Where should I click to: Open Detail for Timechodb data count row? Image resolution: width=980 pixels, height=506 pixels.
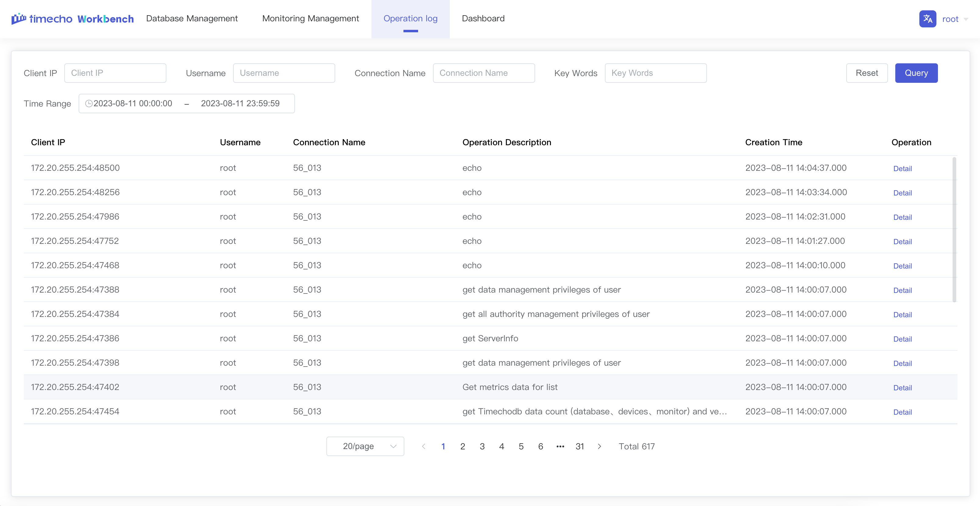902,412
